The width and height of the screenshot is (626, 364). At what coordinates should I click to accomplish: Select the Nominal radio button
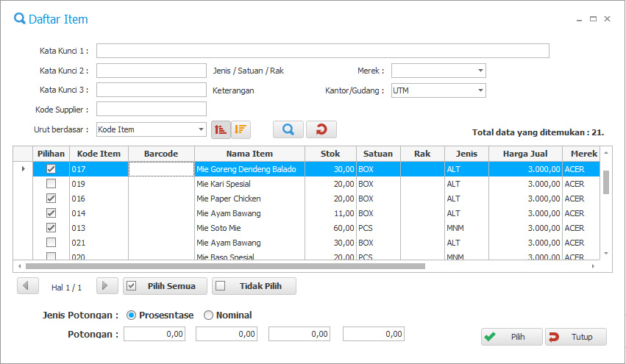209,315
